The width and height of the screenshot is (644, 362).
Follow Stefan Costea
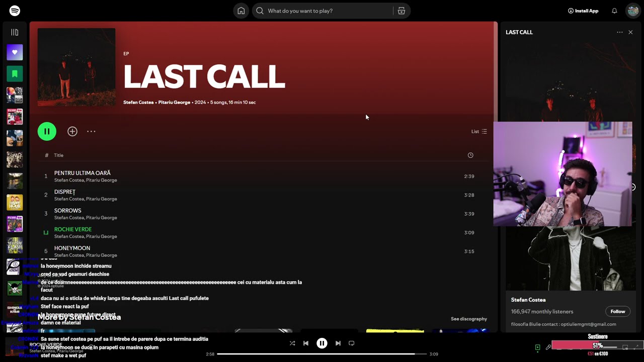coord(618,311)
